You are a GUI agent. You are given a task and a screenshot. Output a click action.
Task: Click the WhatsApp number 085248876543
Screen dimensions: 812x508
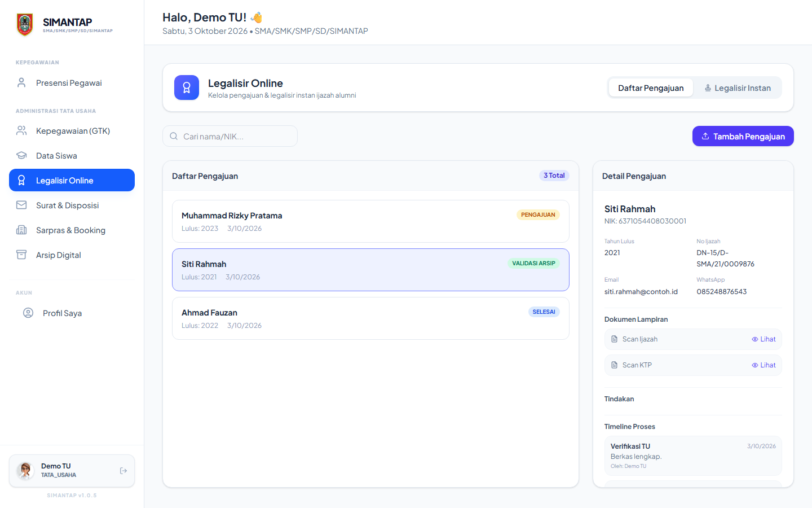click(721, 292)
